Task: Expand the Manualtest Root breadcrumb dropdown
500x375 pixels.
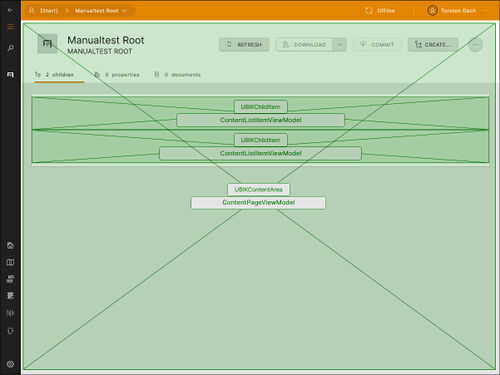Action: (124, 11)
